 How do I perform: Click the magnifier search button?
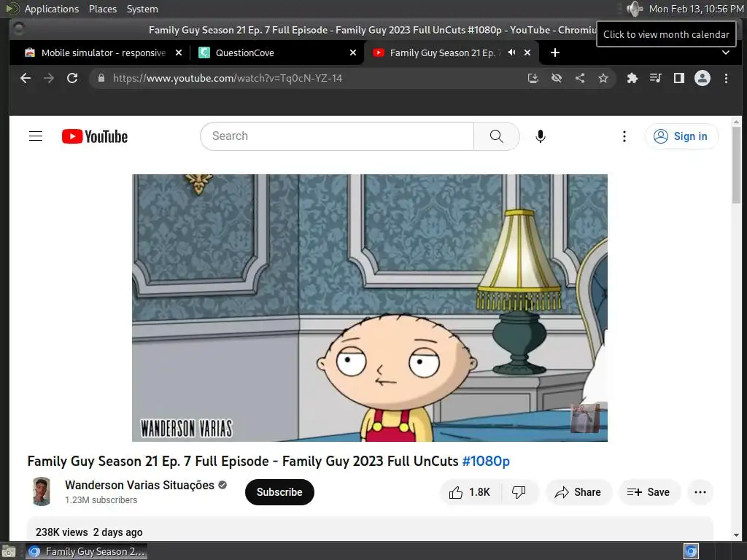496,136
